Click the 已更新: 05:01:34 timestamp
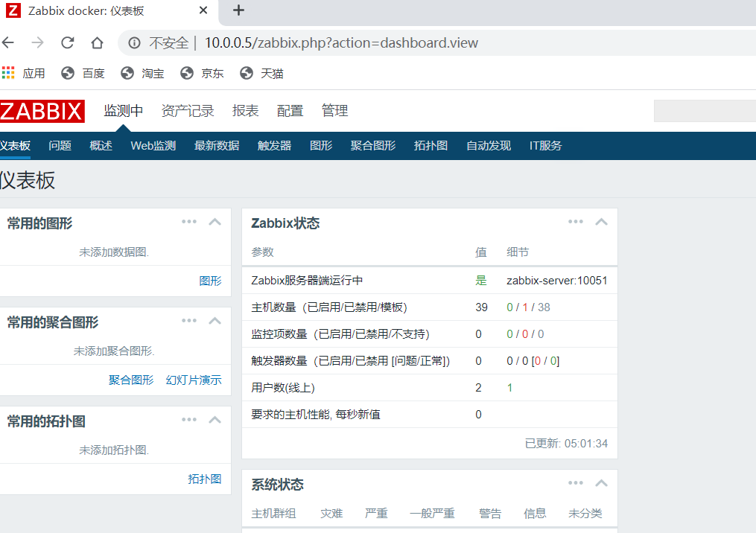 [x=567, y=444]
